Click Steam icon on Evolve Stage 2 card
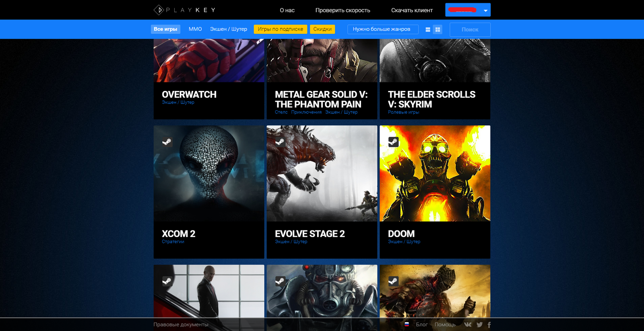 [280, 142]
